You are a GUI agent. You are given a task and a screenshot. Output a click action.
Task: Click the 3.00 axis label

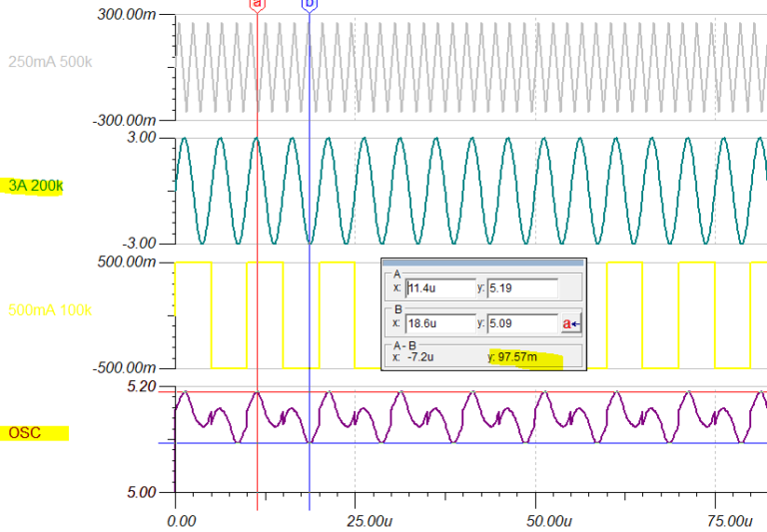pyautogui.click(x=142, y=138)
